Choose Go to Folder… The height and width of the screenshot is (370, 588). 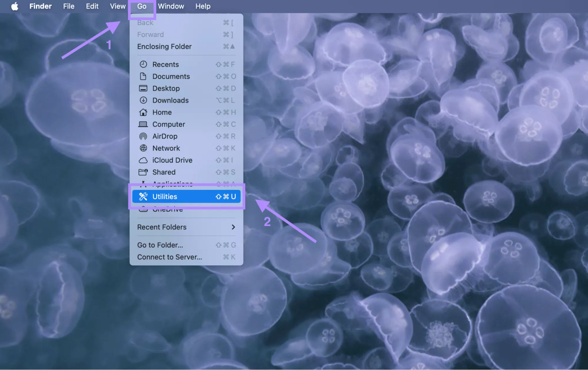point(160,245)
